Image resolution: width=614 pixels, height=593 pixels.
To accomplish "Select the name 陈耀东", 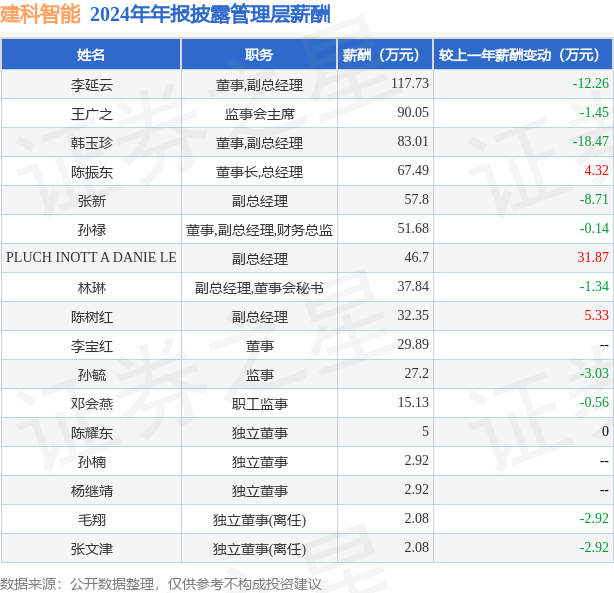I will tap(92, 433).
